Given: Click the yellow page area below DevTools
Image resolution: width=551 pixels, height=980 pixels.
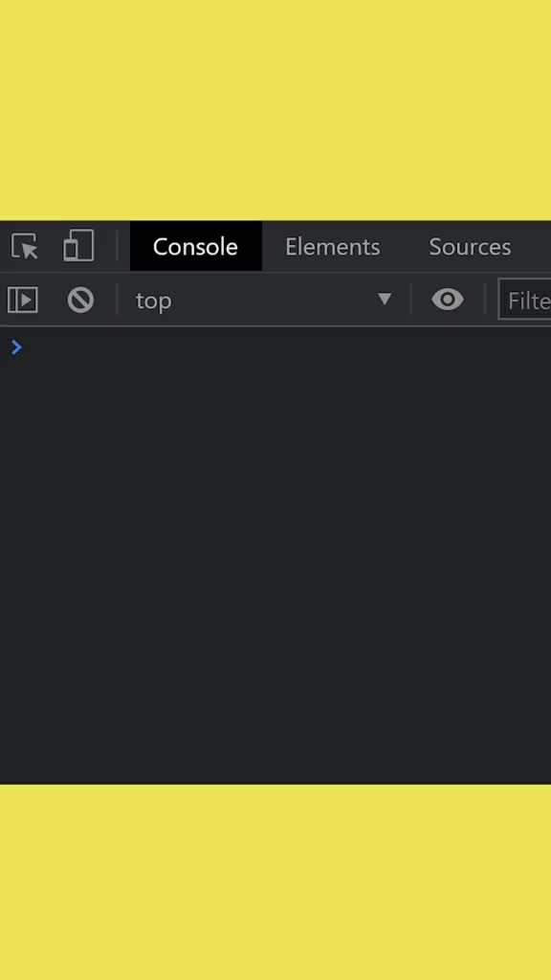Looking at the screenshot, I should pos(275,882).
